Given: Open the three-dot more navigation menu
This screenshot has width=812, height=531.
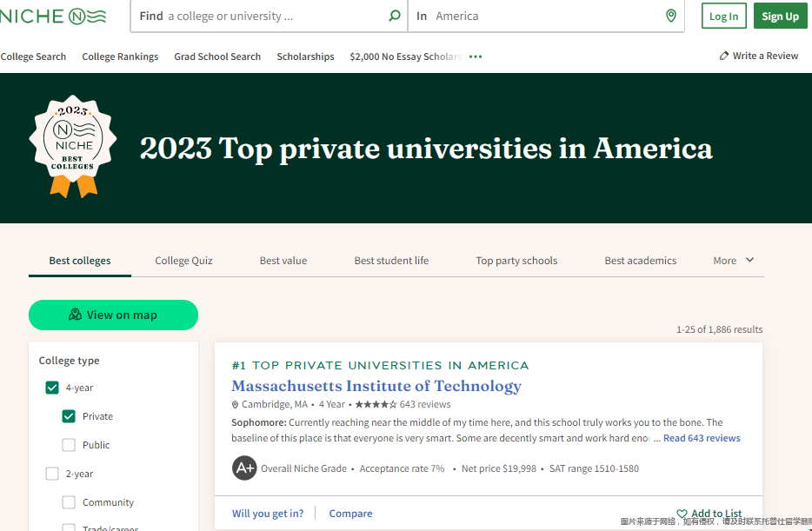Looking at the screenshot, I should point(475,56).
